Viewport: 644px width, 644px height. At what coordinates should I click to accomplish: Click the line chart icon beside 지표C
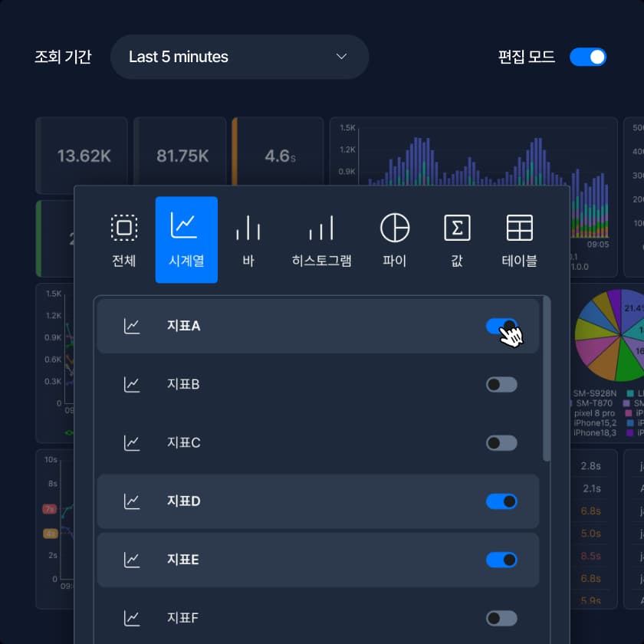point(133,443)
